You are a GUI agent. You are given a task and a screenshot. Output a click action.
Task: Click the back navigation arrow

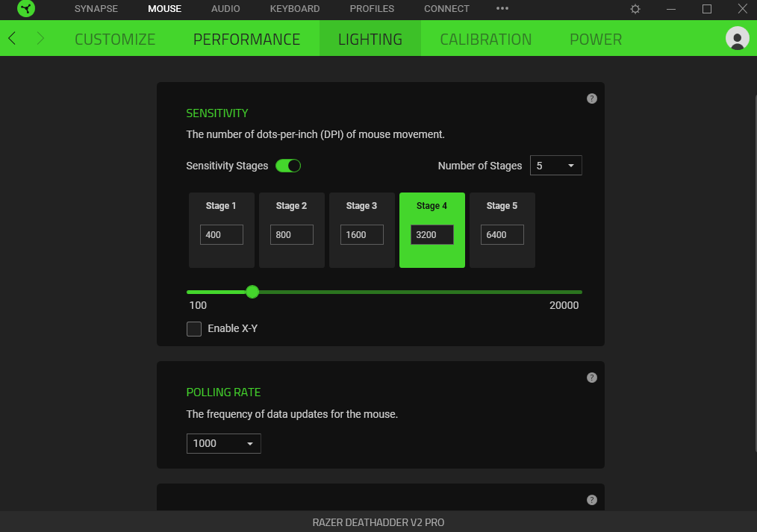click(x=12, y=39)
